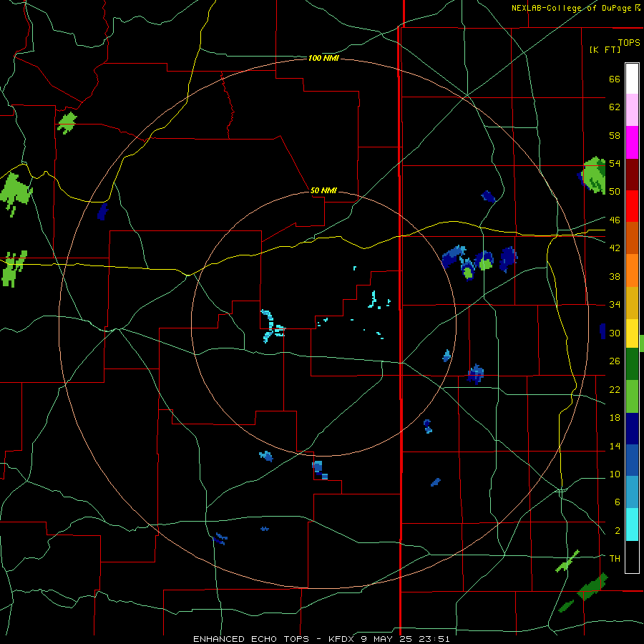
Task: Click the magenta legend swatch
Action: (x=632, y=142)
